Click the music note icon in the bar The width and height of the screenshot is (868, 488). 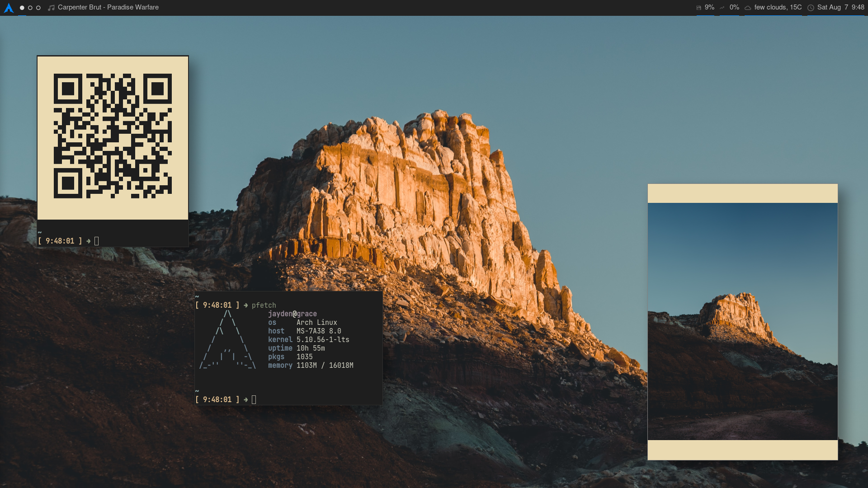51,8
